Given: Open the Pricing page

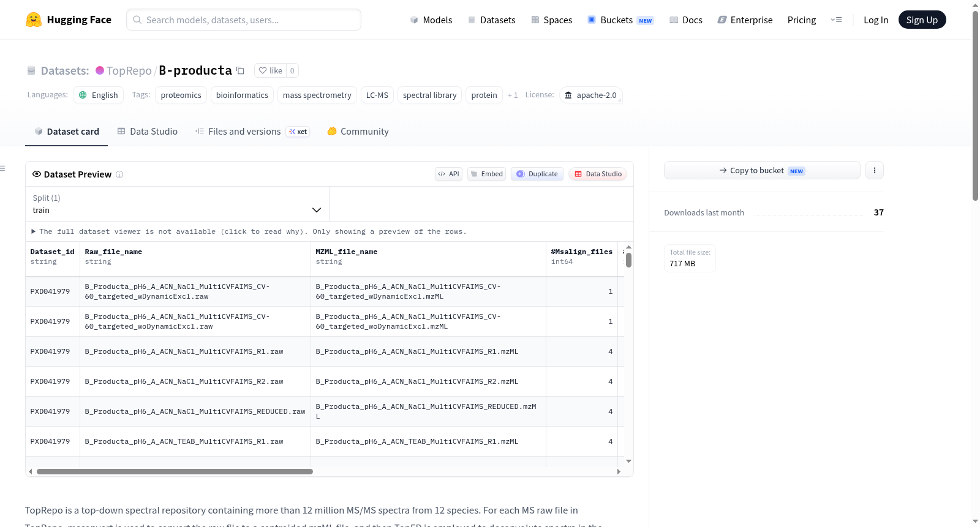Looking at the screenshot, I should [802, 20].
